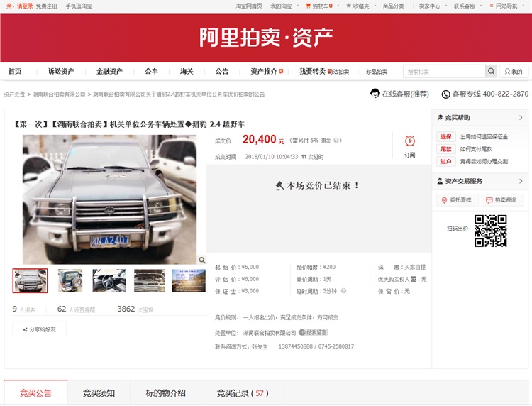
Task: Open 商品分类 link
Action: coord(393,6)
